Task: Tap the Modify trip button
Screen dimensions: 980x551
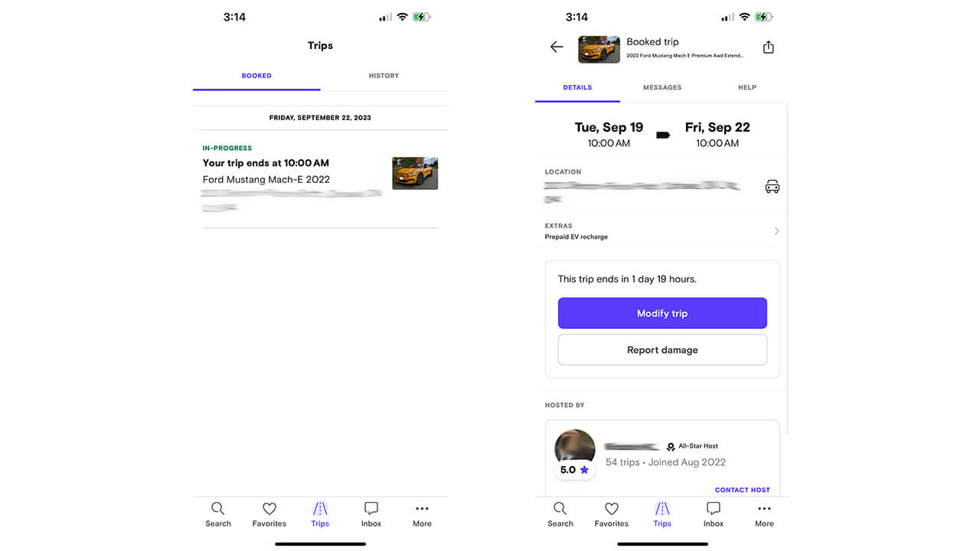Action: click(662, 314)
